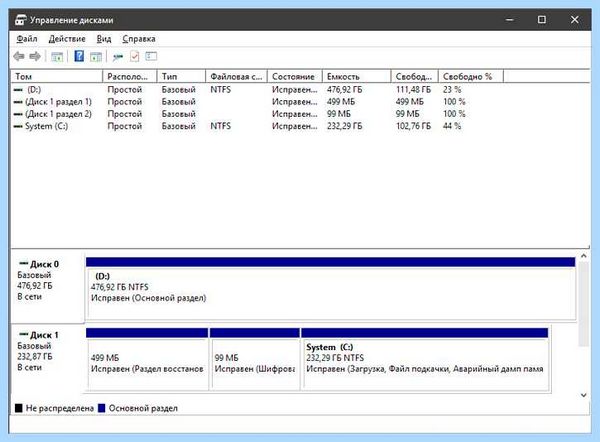Click the volume icon of System (C:)
This screenshot has width=600, height=442.
18,126
